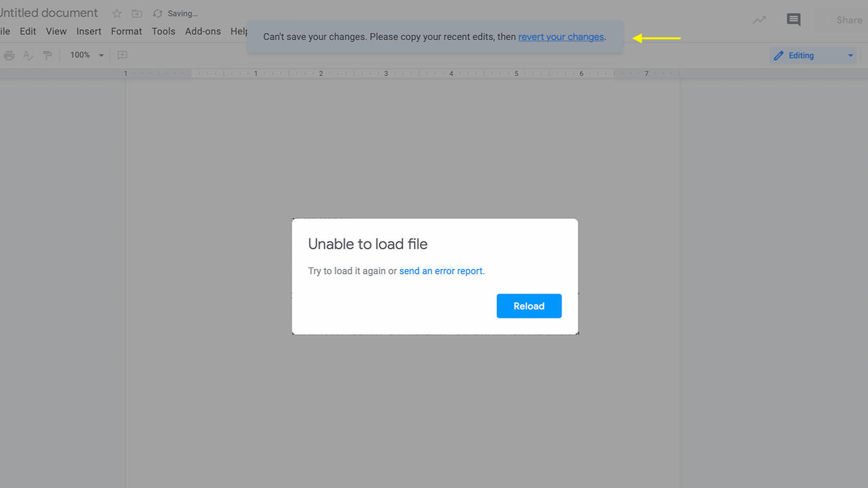The width and height of the screenshot is (868, 488).
Task: Open the Format menu
Action: [127, 31]
